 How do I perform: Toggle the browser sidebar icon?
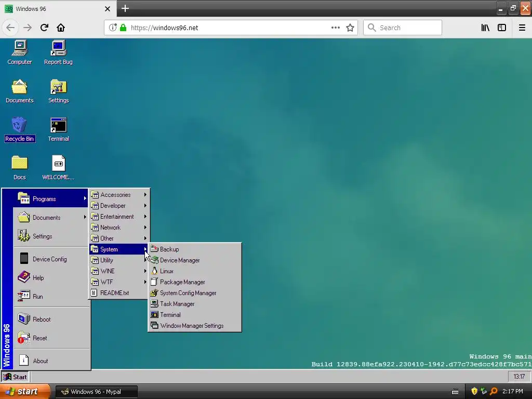coord(502,28)
